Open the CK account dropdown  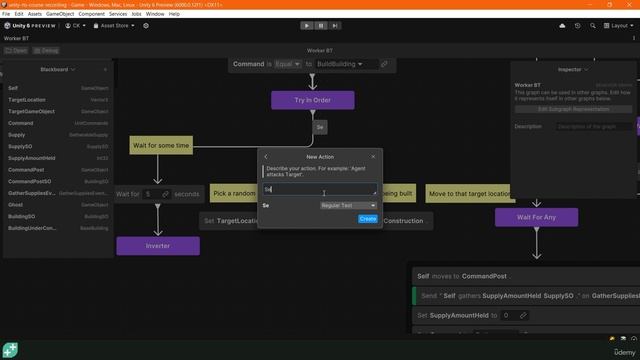(76, 26)
